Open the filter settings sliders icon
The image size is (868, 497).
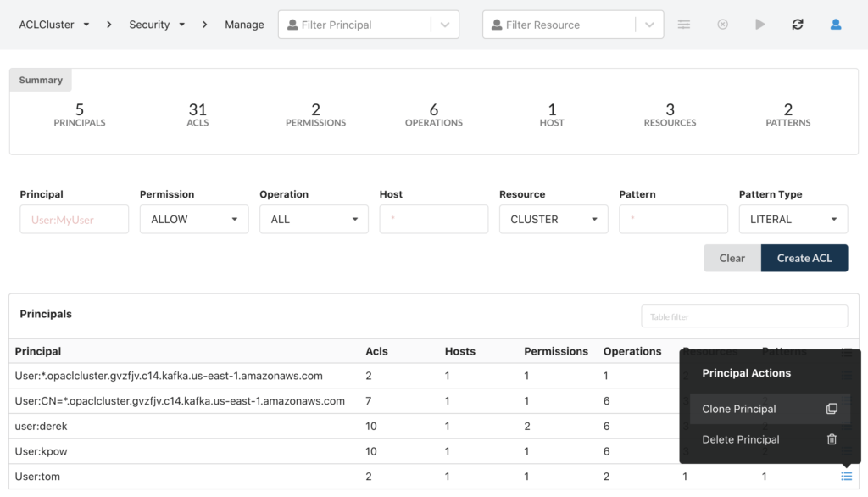pos(684,24)
